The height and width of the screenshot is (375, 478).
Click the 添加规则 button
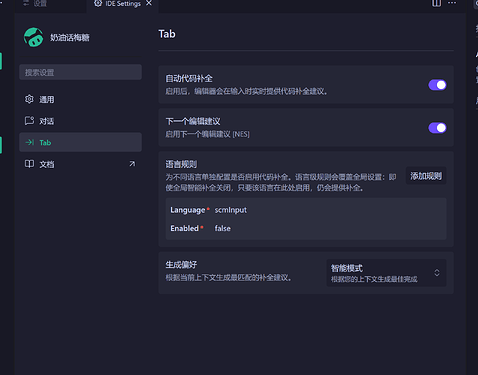click(x=426, y=176)
